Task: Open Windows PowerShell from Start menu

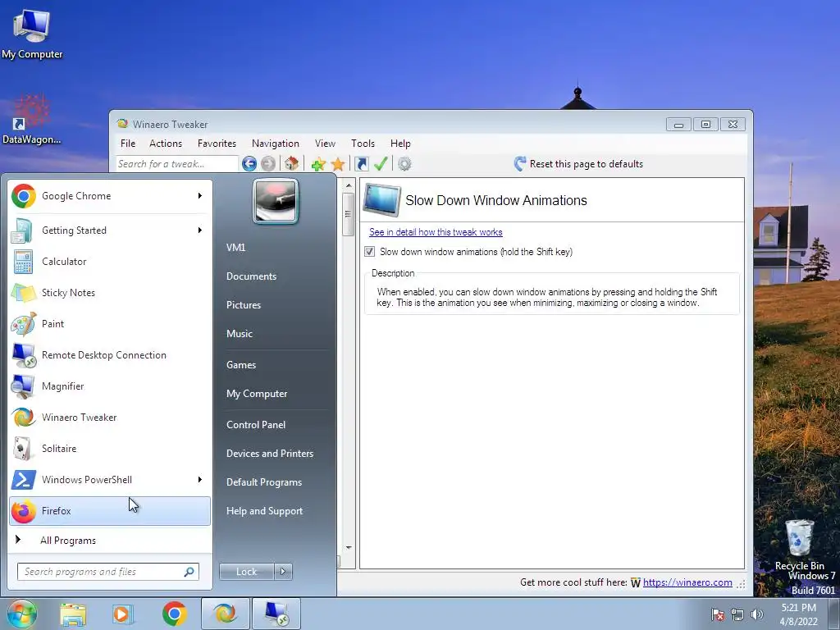Action: [110, 479]
